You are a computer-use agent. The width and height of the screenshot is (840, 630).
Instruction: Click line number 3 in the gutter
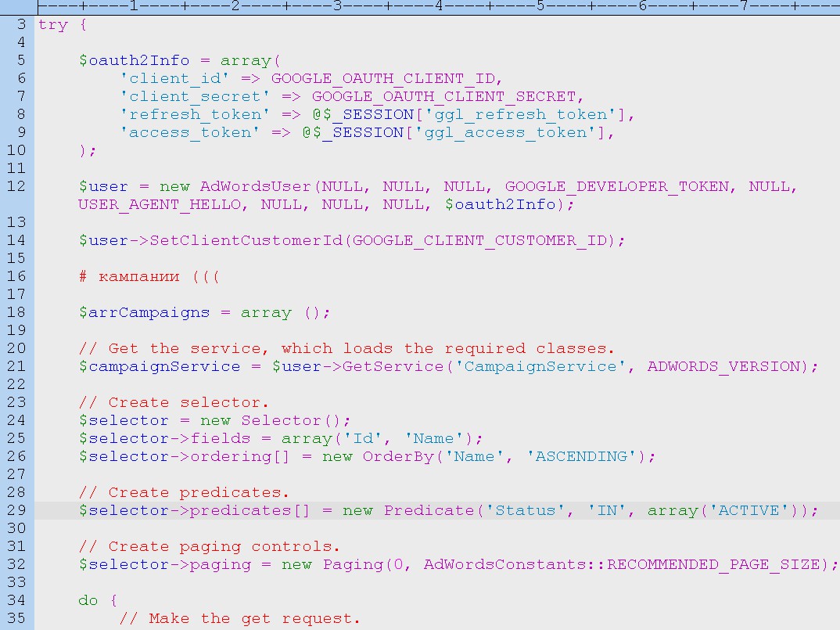click(21, 25)
